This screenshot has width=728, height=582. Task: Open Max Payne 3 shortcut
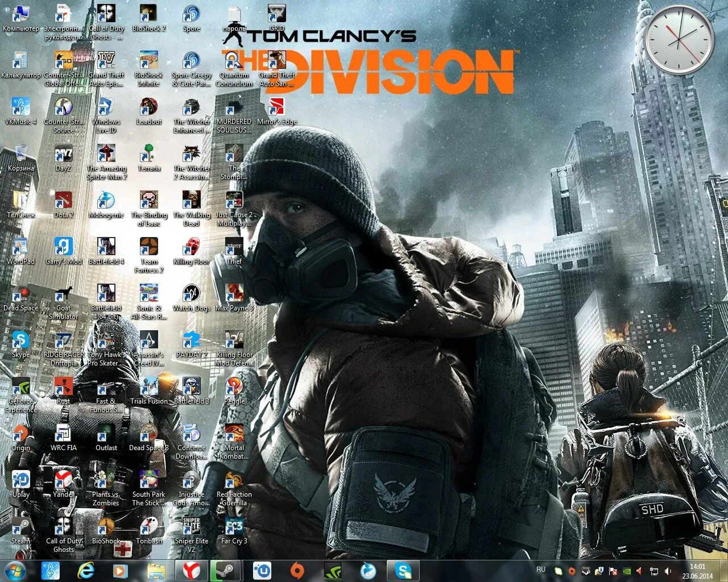click(234, 298)
